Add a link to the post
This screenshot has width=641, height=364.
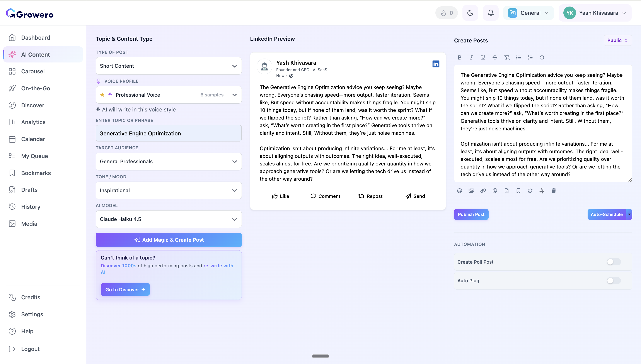[x=483, y=190]
